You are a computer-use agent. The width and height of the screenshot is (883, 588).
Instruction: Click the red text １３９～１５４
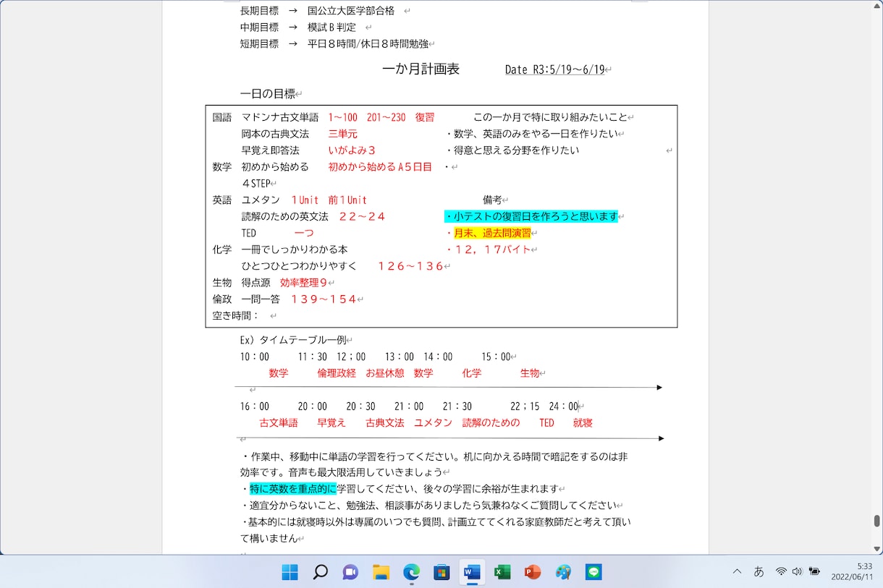pyautogui.click(x=324, y=299)
